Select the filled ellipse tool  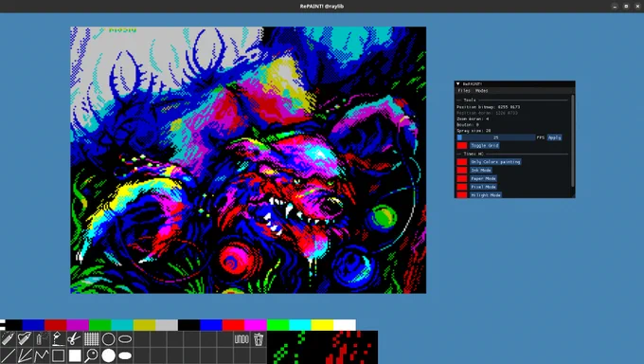point(125,355)
